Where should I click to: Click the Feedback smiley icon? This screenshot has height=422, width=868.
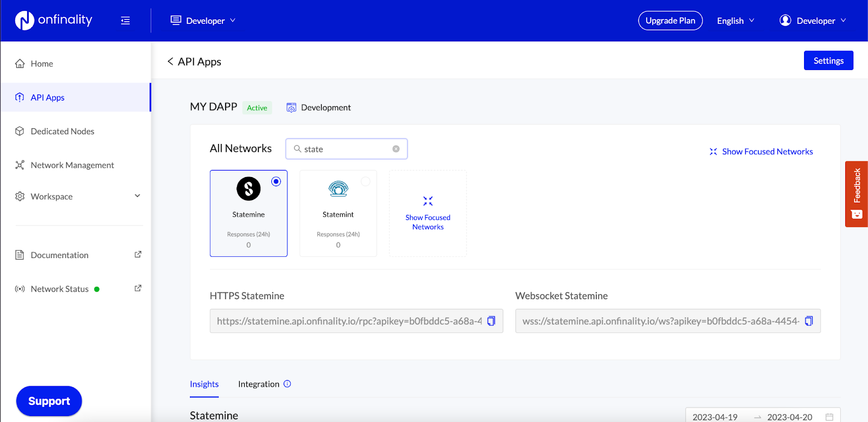[857, 214]
